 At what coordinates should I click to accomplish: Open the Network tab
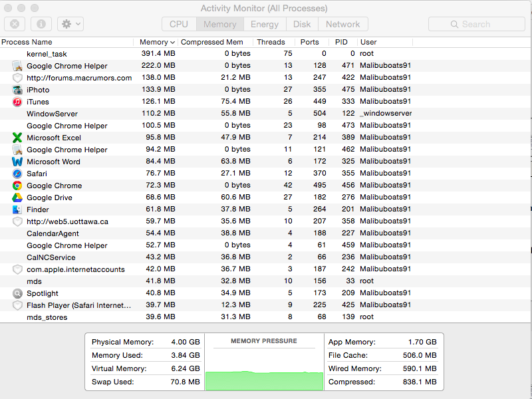343,24
